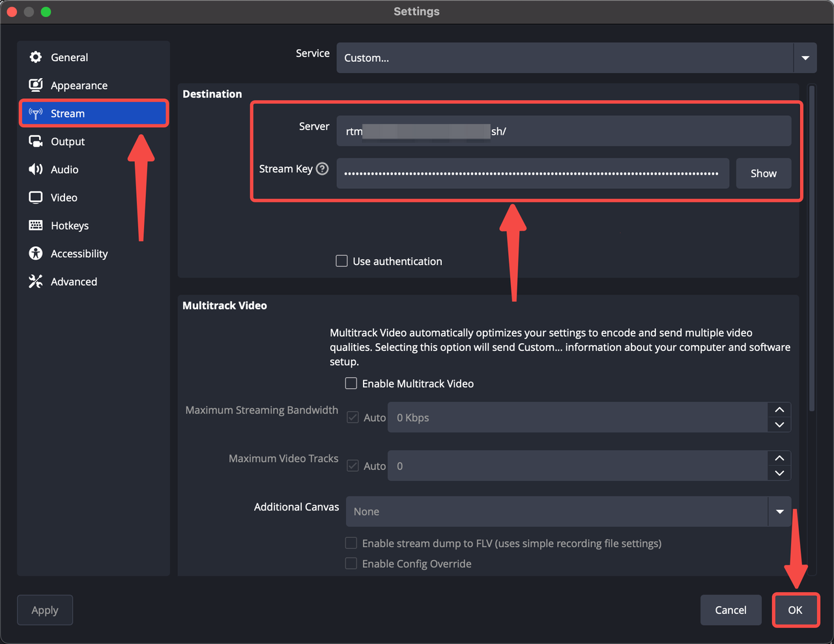Expand the Additional Canvas dropdown
The image size is (834, 644).
coord(779,512)
